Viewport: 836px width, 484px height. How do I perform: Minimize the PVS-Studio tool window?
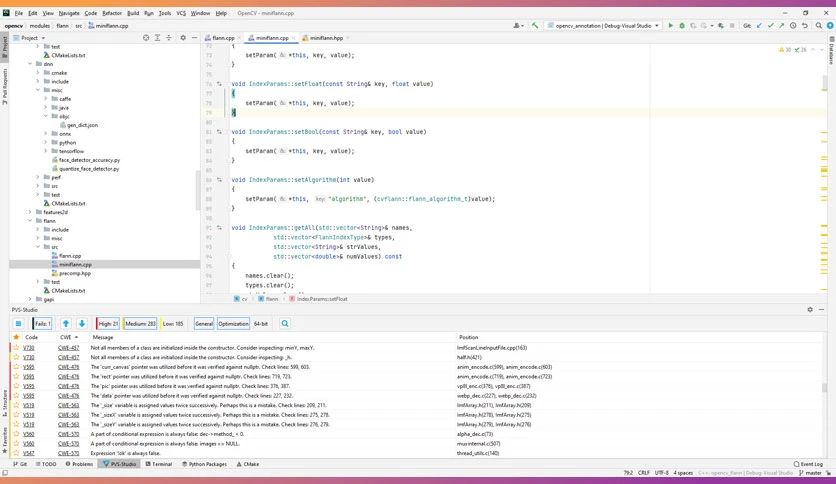coord(822,310)
